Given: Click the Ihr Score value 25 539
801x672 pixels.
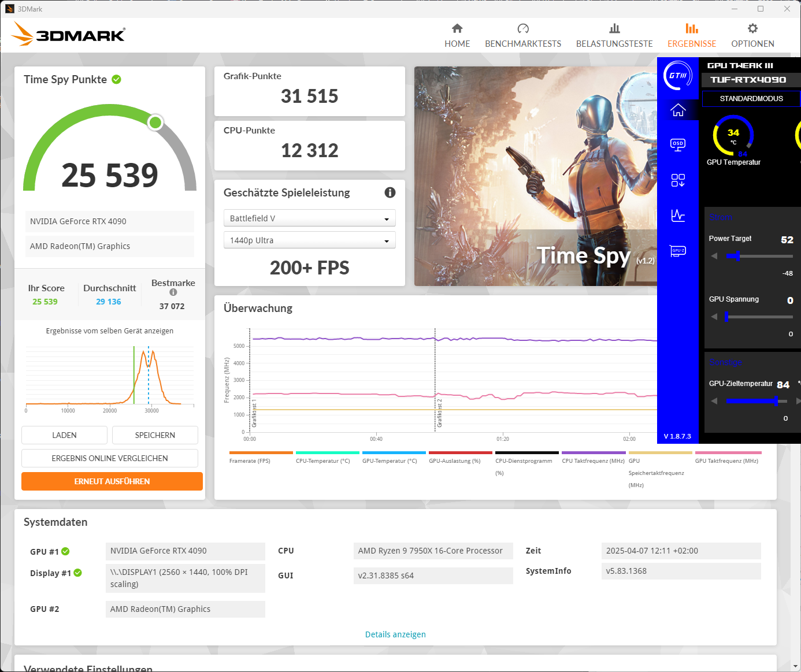Looking at the screenshot, I should click(x=45, y=302).
